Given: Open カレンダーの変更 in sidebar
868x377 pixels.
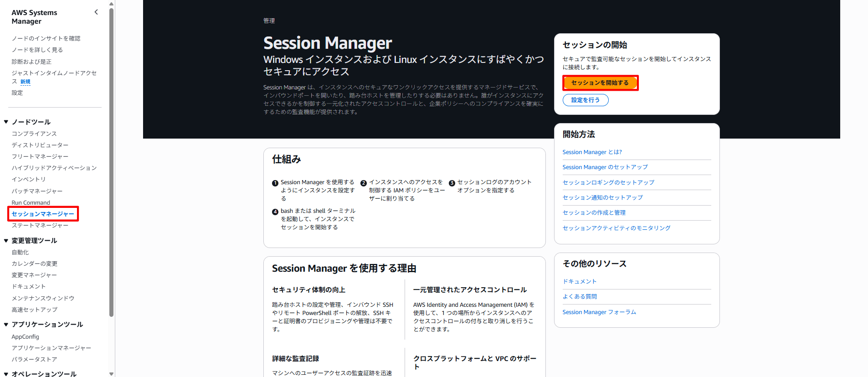Looking at the screenshot, I should pyautogui.click(x=35, y=263).
